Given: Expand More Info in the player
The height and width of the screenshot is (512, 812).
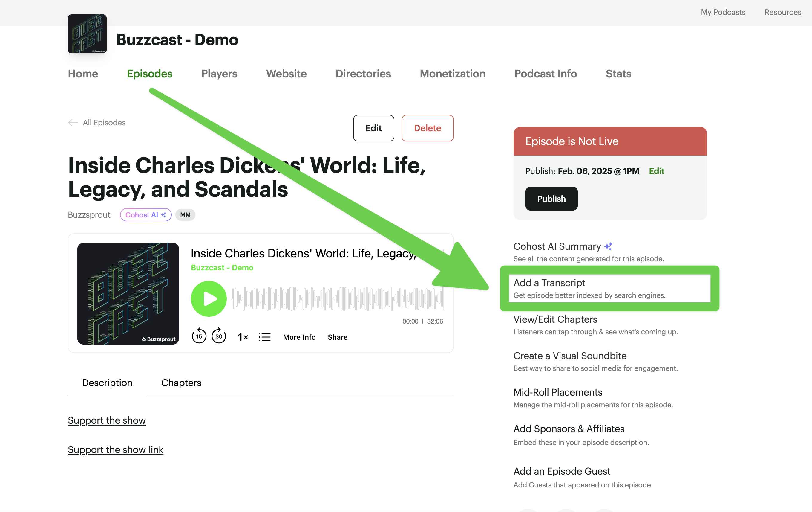Looking at the screenshot, I should pyautogui.click(x=299, y=337).
